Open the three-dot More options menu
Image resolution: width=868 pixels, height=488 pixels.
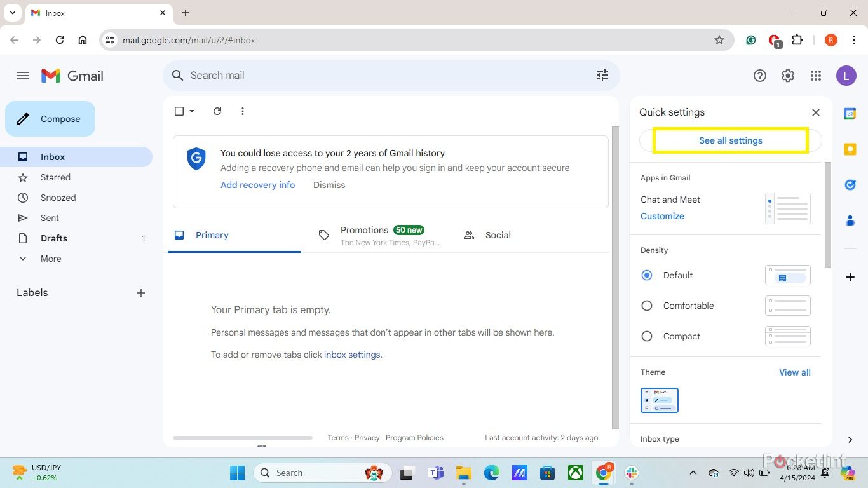(x=242, y=111)
